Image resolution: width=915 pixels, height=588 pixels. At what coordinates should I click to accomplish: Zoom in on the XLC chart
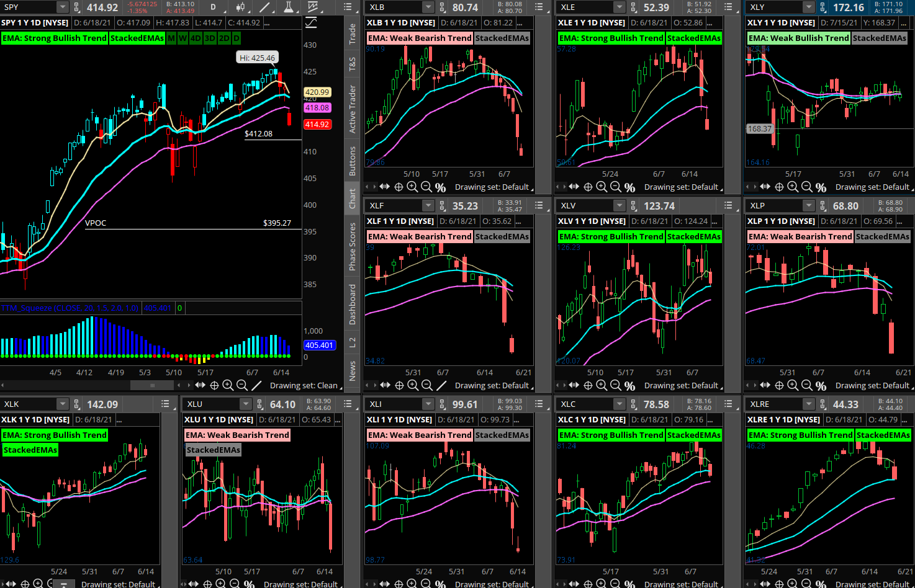[602, 584]
